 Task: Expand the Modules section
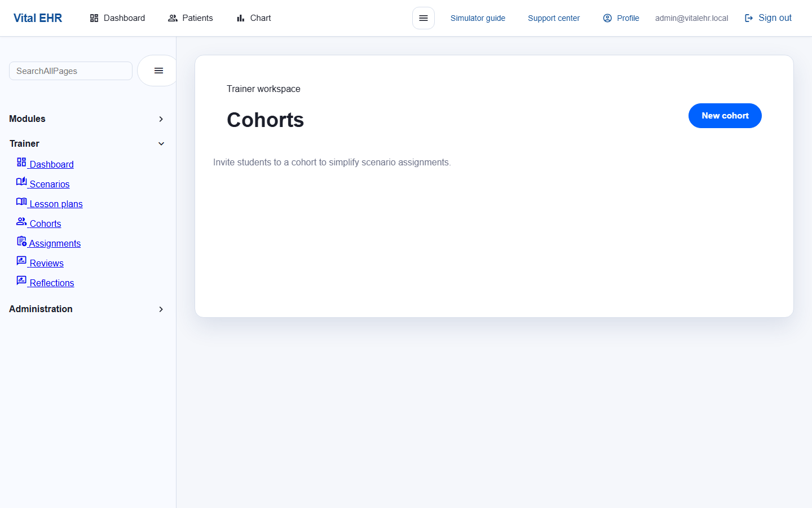[161, 119]
